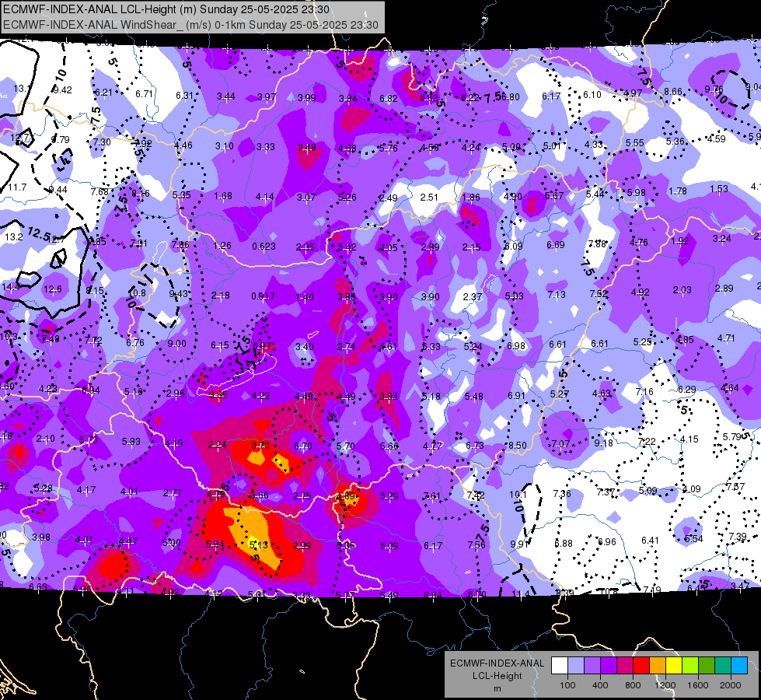Select the bright blue legend swatch at 2000
The height and width of the screenshot is (700, 761).
pos(739,666)
